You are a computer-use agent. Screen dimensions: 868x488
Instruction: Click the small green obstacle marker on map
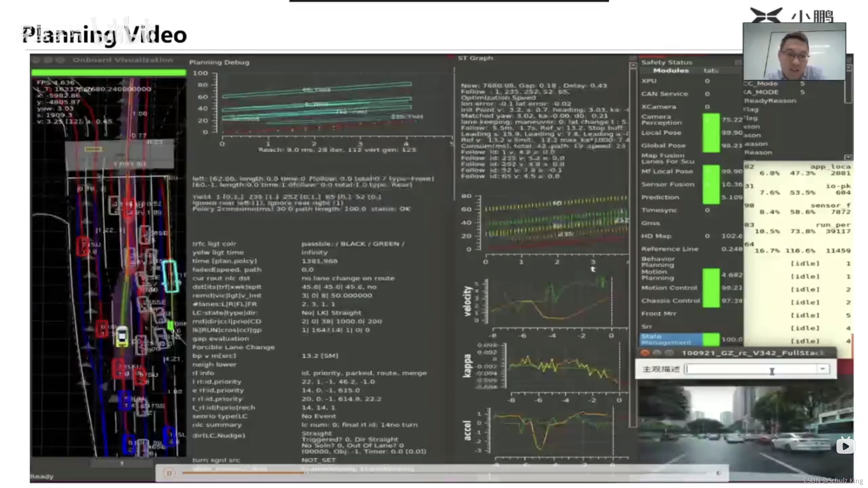[x=171, y=326]
